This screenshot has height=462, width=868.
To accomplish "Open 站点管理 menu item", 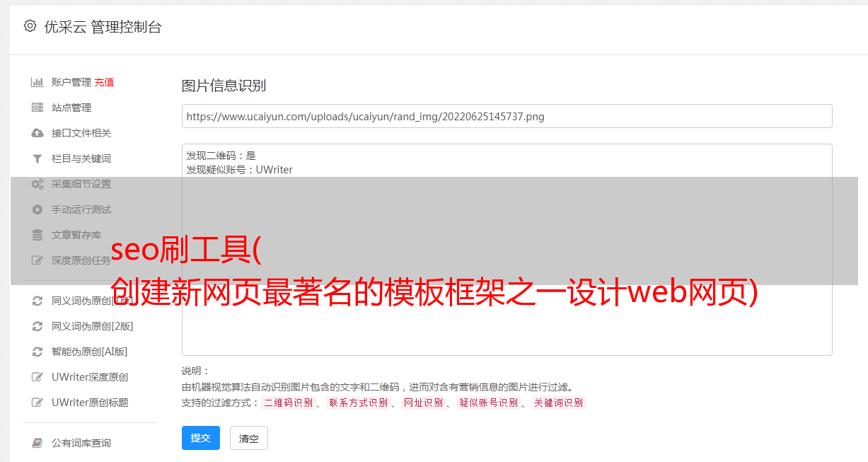I will [x=71, y=108].
